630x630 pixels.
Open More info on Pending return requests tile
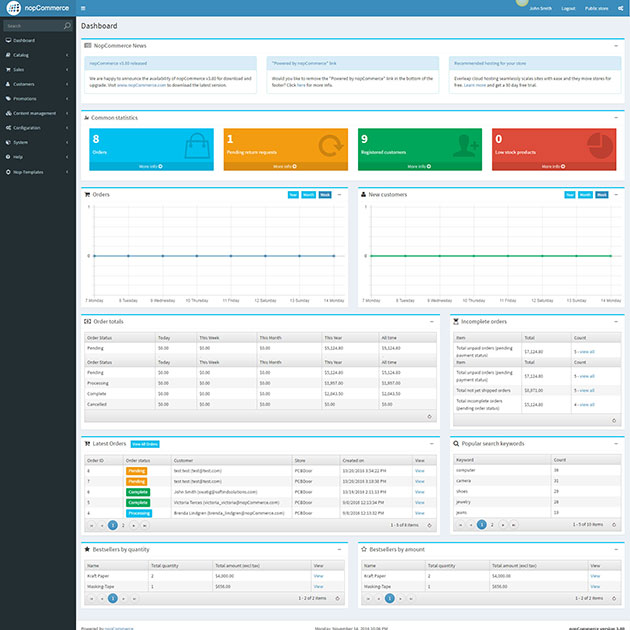285,166
